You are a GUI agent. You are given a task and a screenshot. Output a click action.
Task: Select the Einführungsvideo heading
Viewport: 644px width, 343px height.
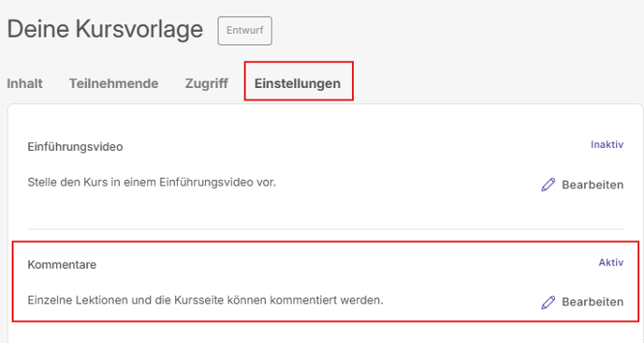tap(75, 147)
